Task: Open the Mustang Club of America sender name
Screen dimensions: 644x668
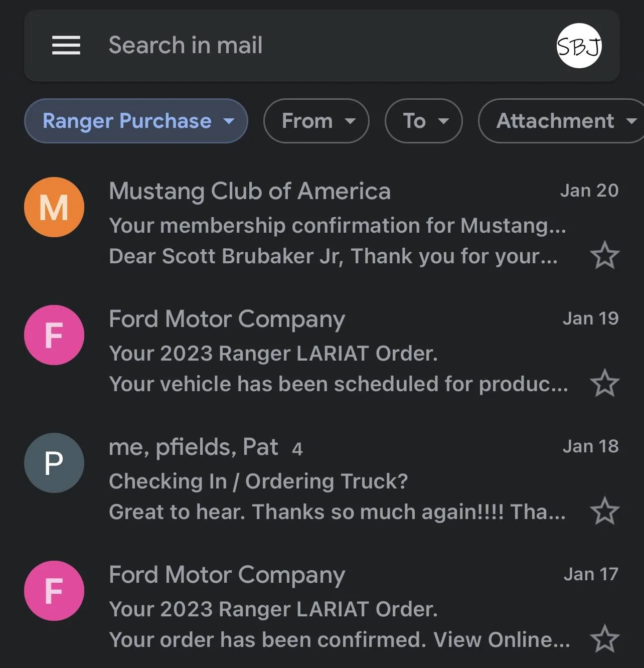Action: [250, 191]
